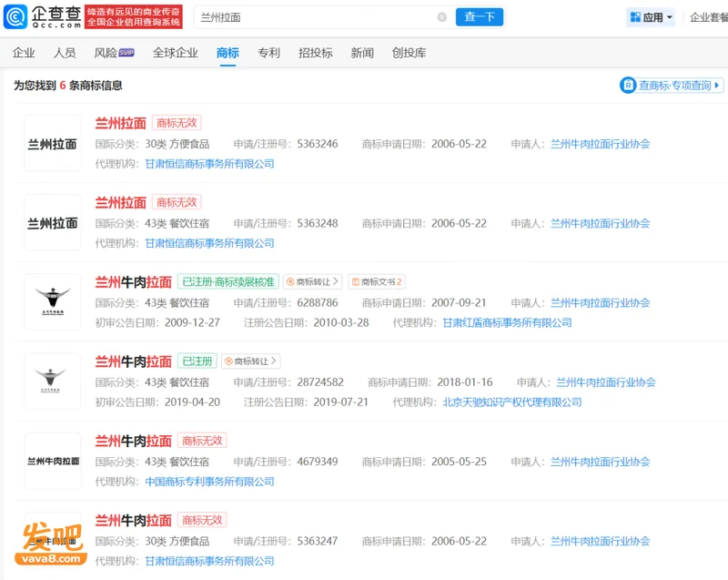The width and height of the screenshot is (728, 580).
Task: Open applicant 兰州牛肉拉面行业协会 in 6288786 row
Action: point(601,303)
